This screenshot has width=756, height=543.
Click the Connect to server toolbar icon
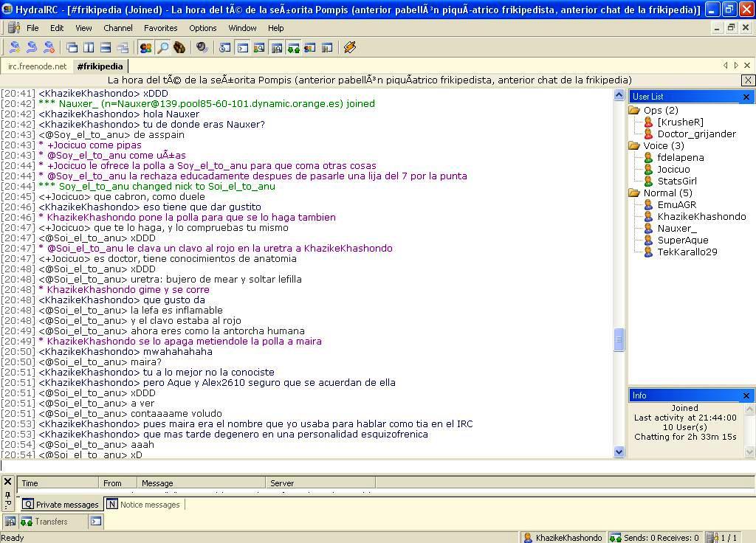14,47
